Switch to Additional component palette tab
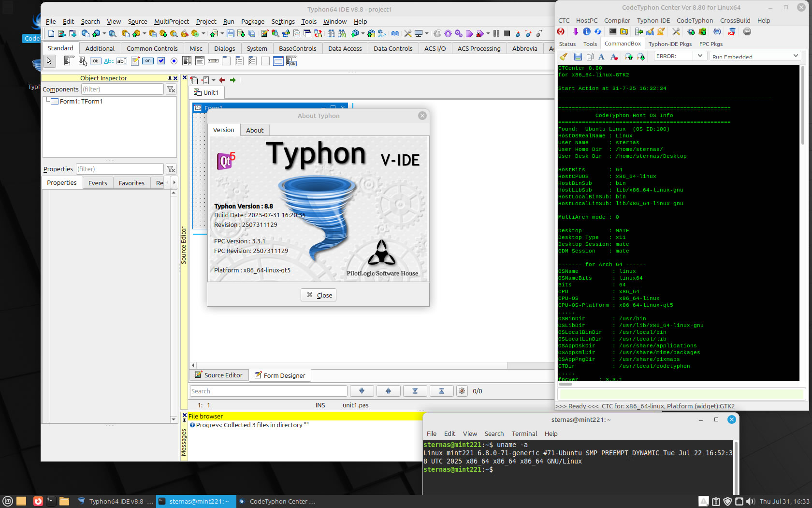 click(x=100, y=48)
